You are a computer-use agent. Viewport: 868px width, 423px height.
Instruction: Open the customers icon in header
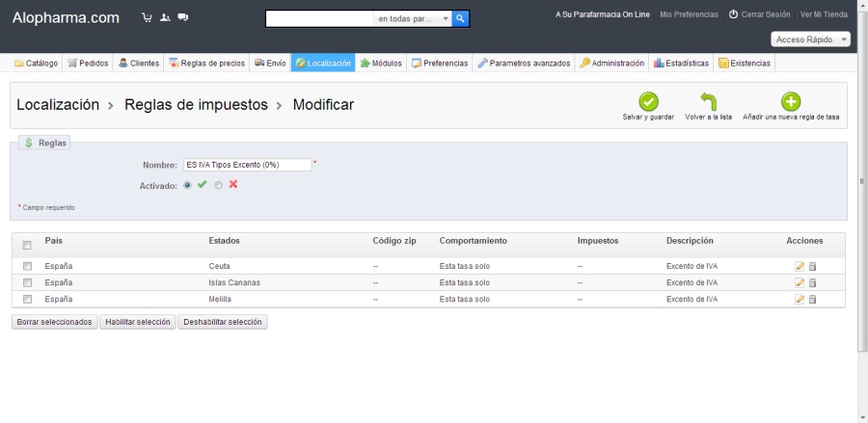click(165, 17)
